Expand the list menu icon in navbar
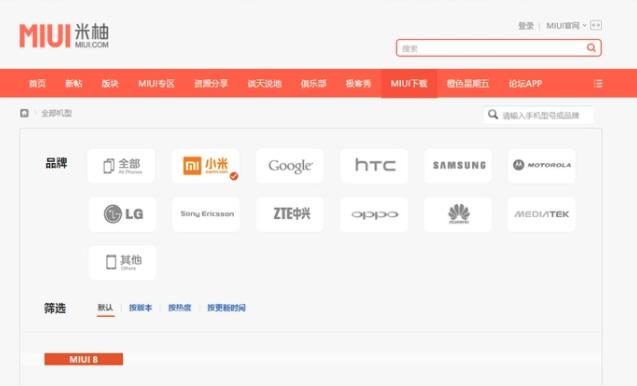 pyautogui.click(x=598, y=83)
